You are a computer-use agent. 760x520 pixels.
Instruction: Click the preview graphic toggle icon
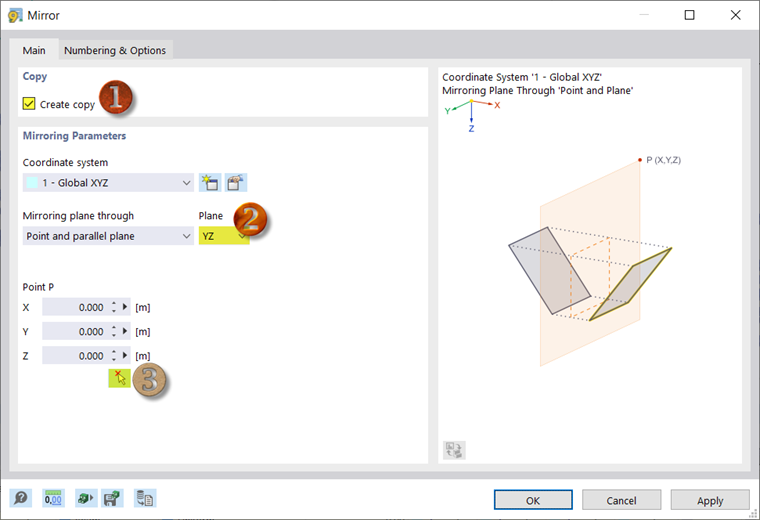pyautogui.click(x=454, y=450)
